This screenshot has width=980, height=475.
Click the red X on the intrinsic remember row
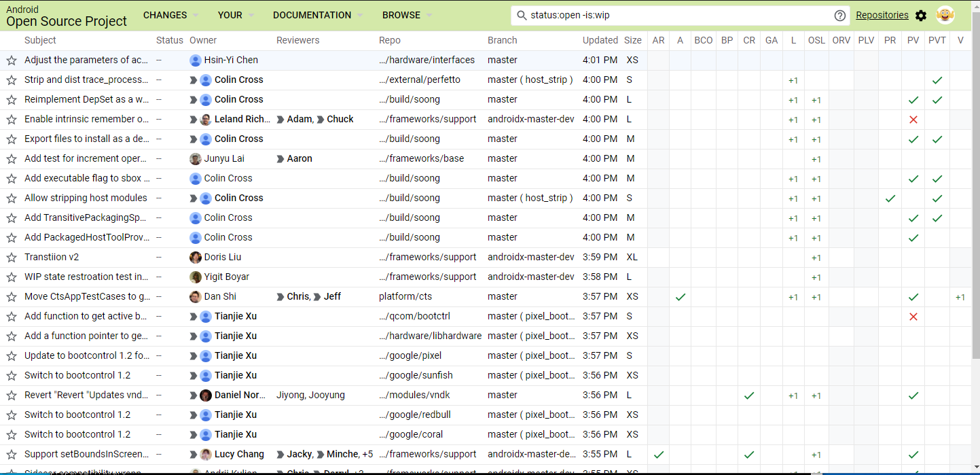[x=913, y=119]
